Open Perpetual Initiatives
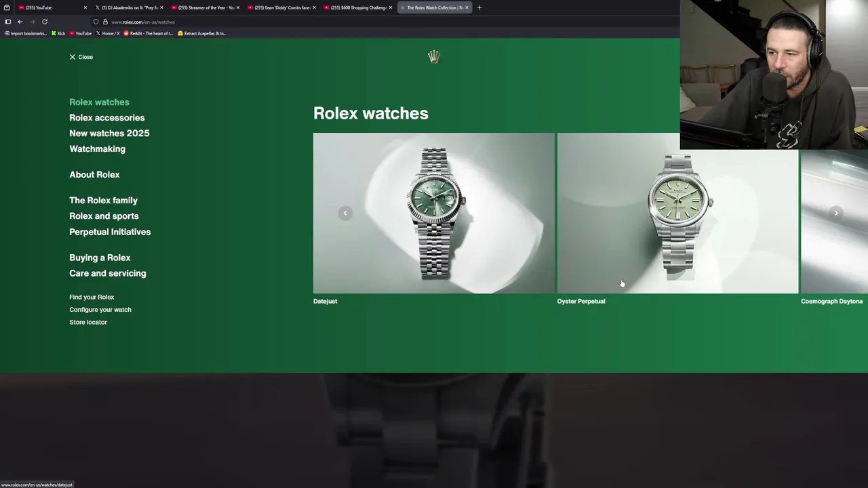This screenshot has width=868, height=488. pos(110,232)
